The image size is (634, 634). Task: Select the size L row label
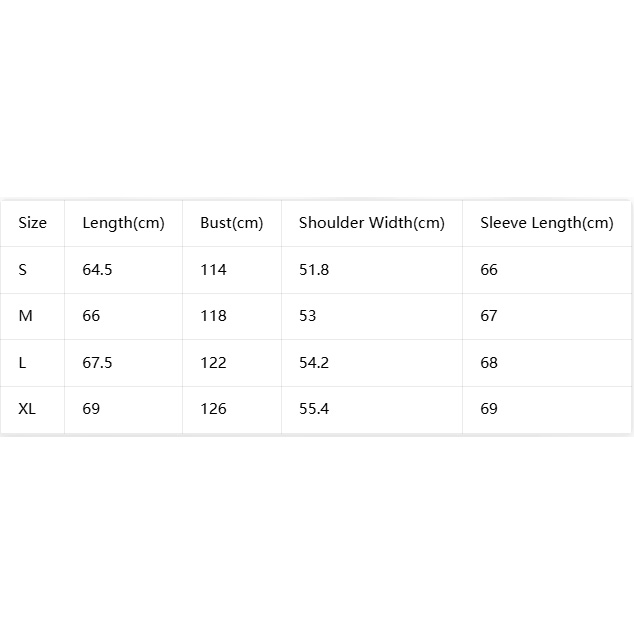(22, 363)
